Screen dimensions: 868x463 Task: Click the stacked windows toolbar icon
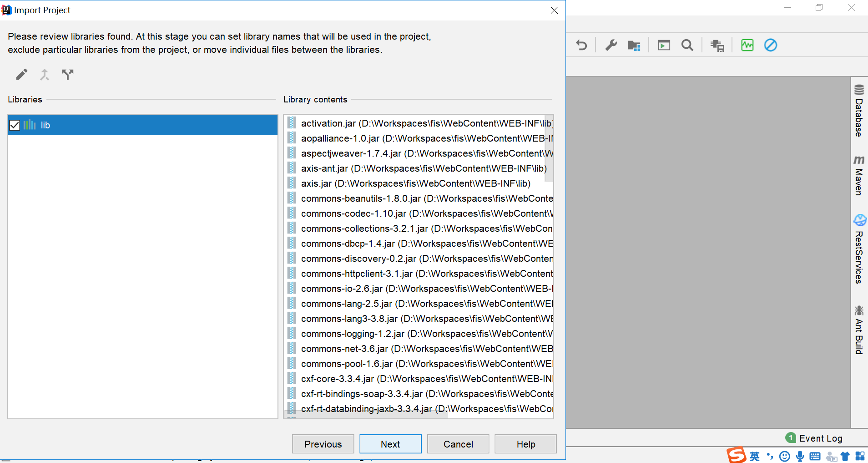pyautogui.click(x=717, y=46)
